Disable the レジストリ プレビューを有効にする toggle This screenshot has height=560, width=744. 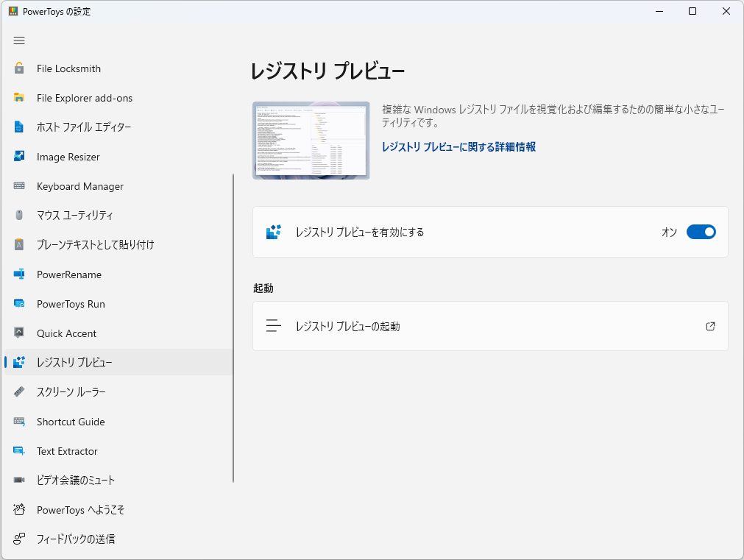[x=701, y=232]
